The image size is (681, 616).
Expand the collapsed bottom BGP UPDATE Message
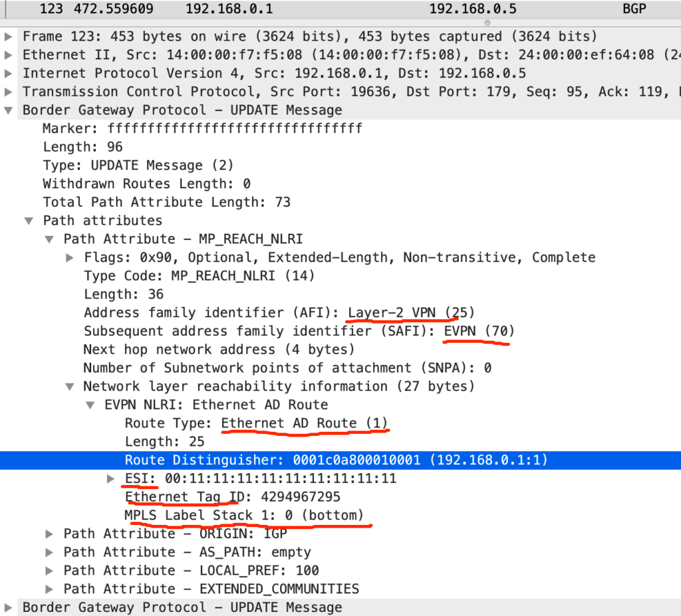click(8, 607)
